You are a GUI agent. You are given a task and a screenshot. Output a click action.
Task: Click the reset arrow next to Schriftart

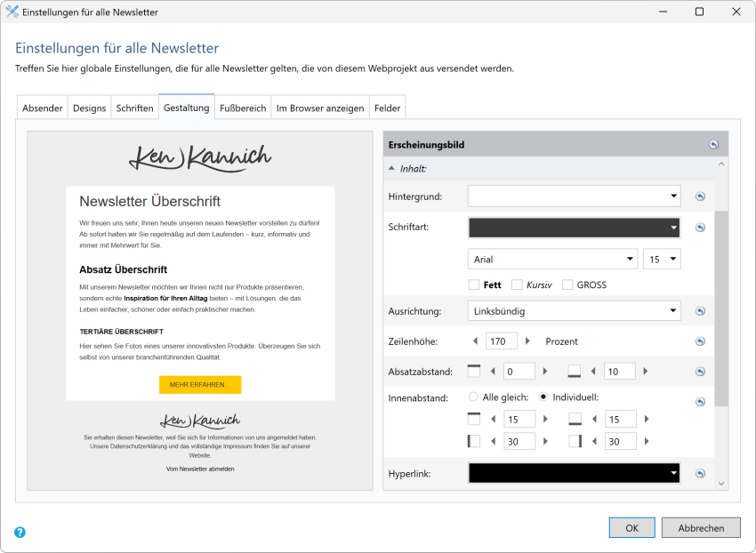coord(701,227)
